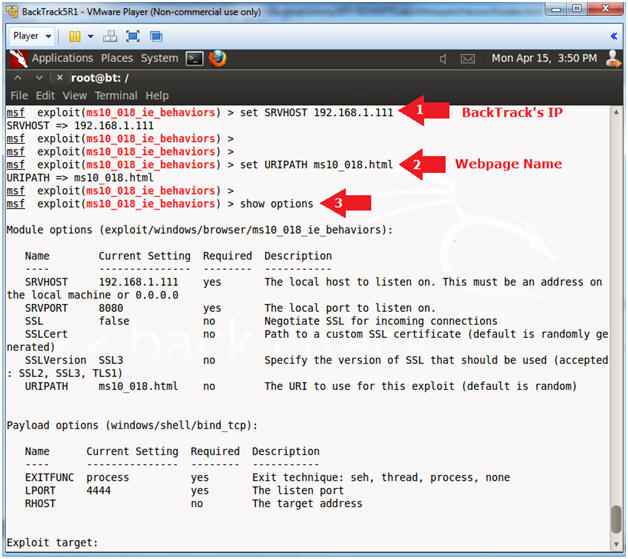Click the user account icon in panel

coord(613,58)
